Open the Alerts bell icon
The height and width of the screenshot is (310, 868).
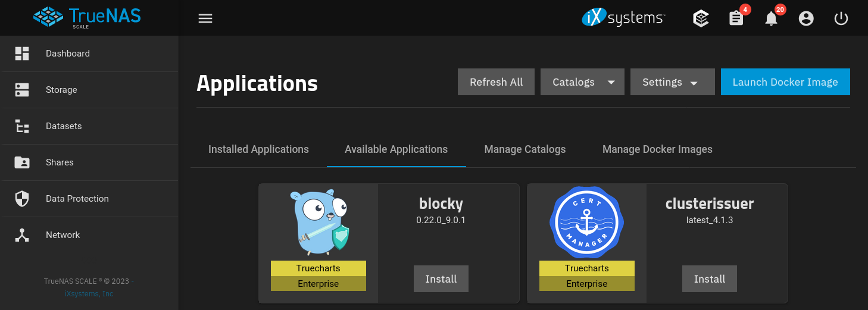click(x=772, y=18)
